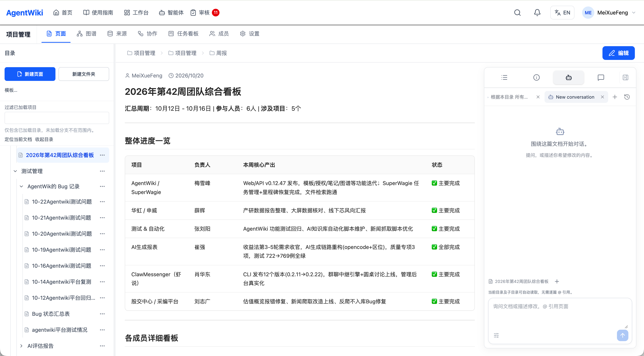
Task: Open more options for Bug 状态汇总表
Action: coord(102,314)
